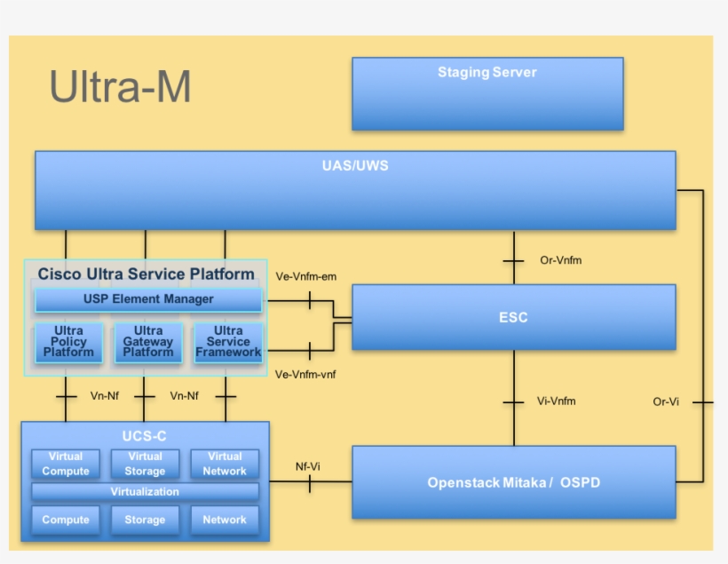Screen dimensions: 728x564
Task: Click the Vn-Nf label next to Gateway connector
Action: [185, 396]
